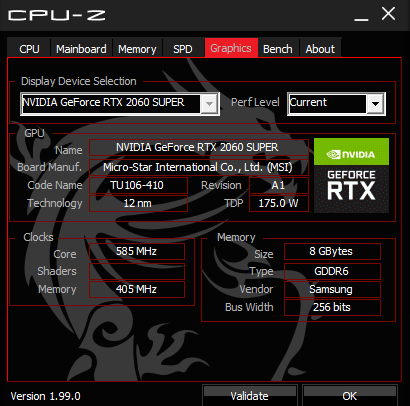Open the Mainboard tab
The image size is (410, 406).
click(x=81, y=49)
